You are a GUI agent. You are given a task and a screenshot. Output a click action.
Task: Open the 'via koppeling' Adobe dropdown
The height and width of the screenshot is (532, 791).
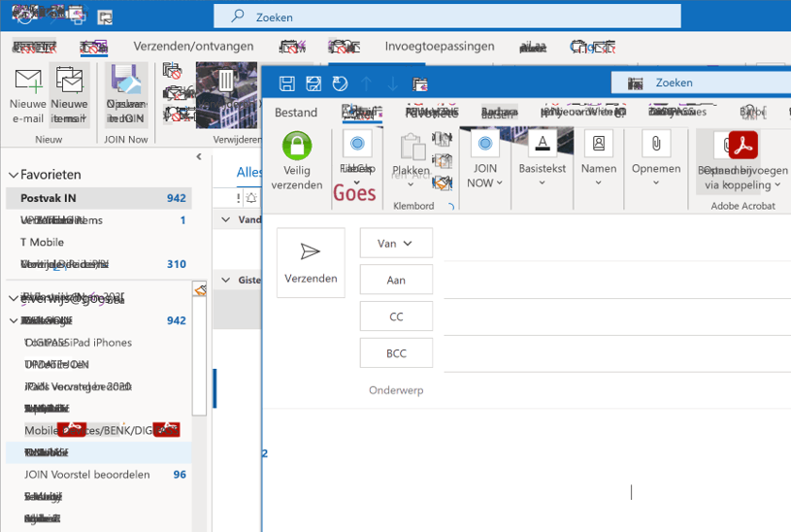tap(777, 185)
